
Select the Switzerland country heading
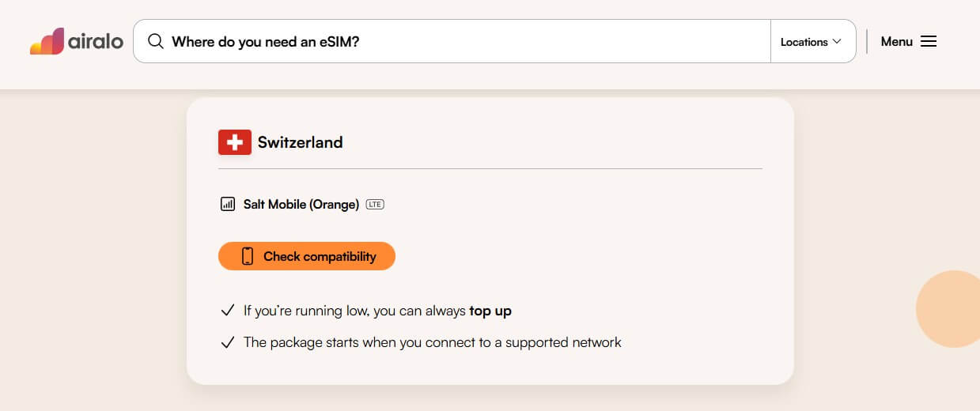[300, 143]
